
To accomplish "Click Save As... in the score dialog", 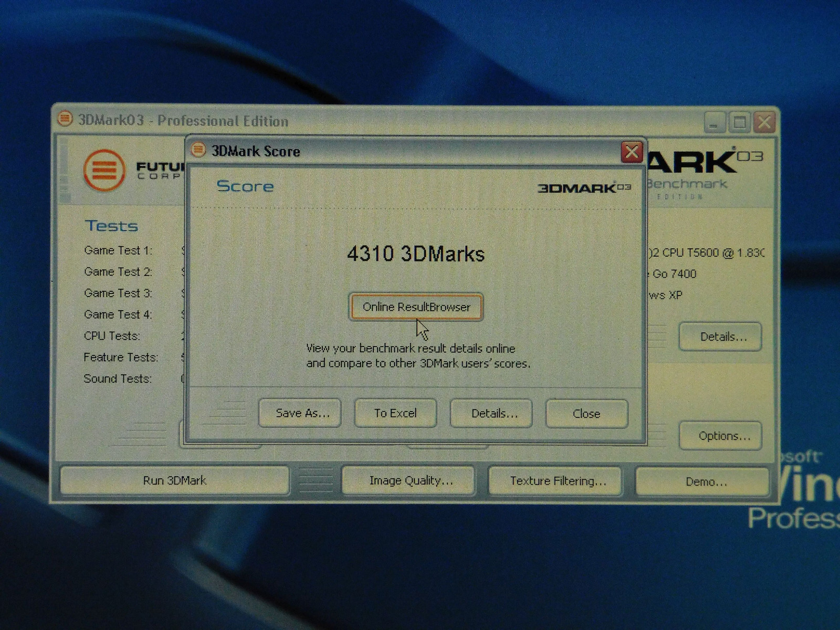I will click(x=300, y=413).
